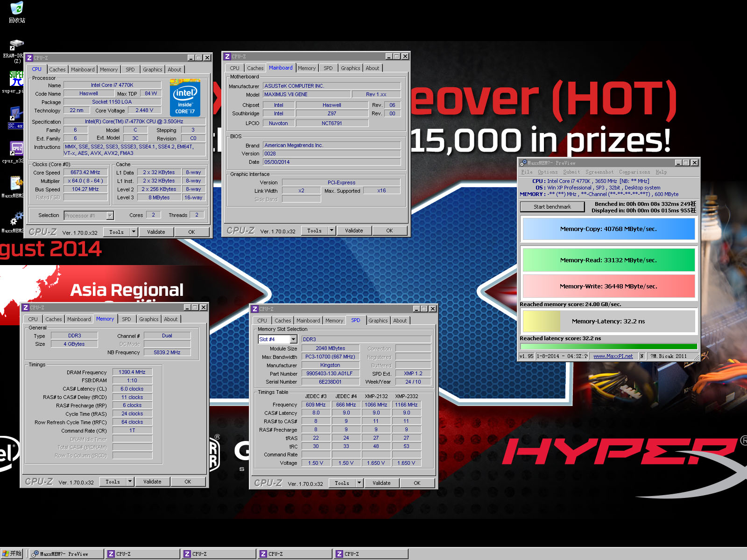Click the red Memory-Write result bar
This screenshot has height=560, width=747.
[x=608, y=286]
